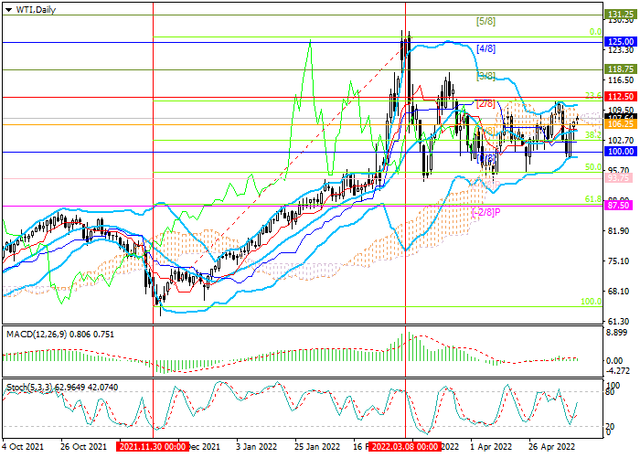Viewport: 640px width, 457px height.
Task: Select the red 112.50 price label
Action: 622,97
